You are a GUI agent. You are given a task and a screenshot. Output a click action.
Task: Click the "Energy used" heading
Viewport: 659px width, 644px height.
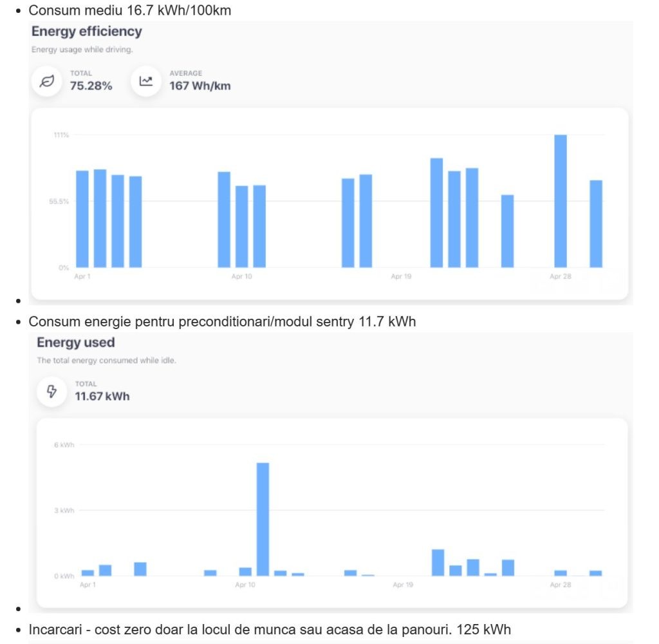pos(75,343)
